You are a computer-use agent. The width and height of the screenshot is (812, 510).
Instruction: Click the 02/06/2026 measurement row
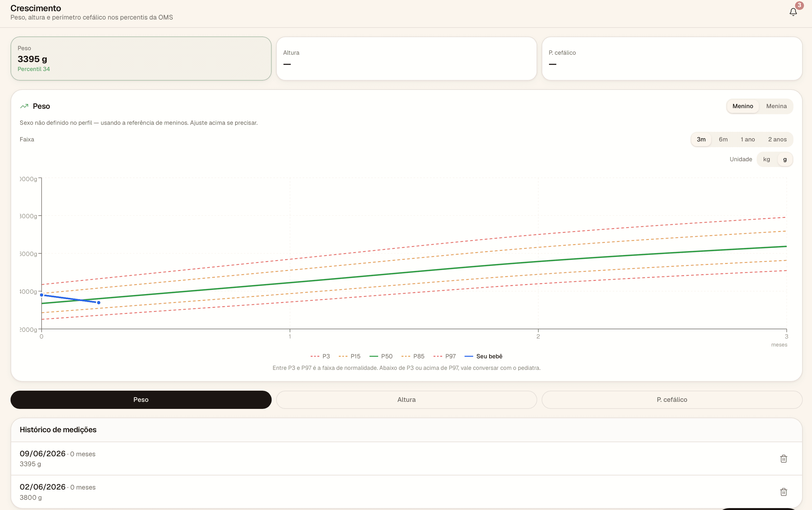tap(406, 492)
